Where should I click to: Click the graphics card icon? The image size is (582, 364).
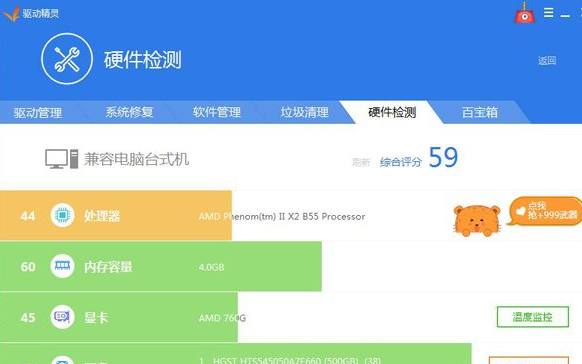[62, 317]
